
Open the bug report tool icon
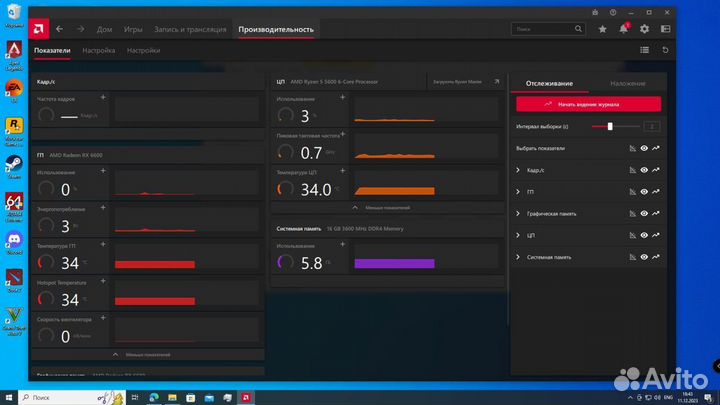coord(595,12)
